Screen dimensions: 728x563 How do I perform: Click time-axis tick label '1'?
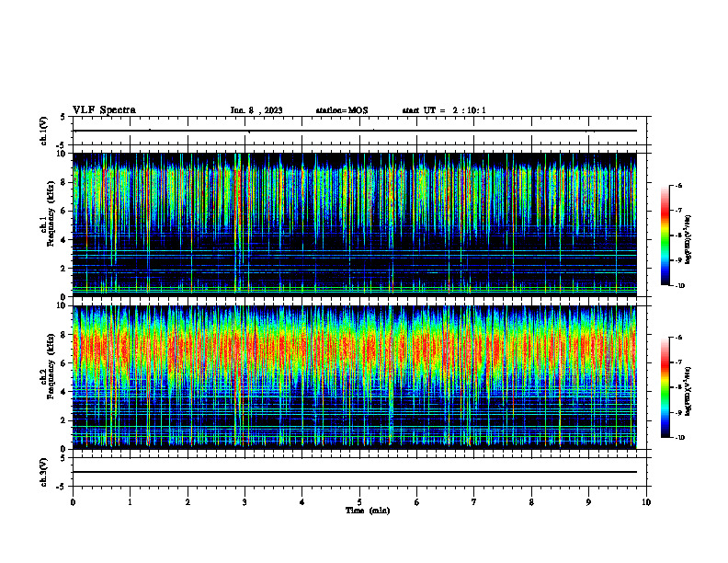(130, 502)
